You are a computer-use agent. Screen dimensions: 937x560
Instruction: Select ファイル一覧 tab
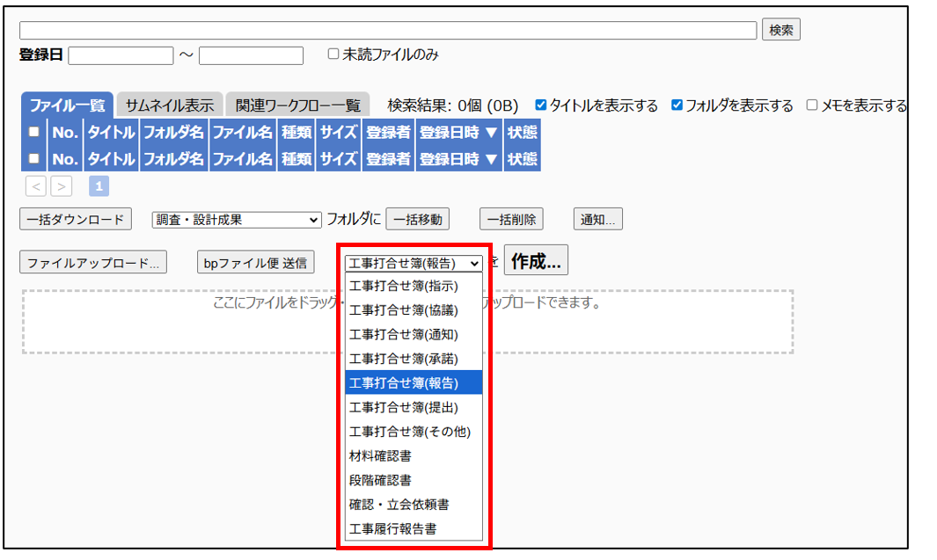[x=67, y=105]
